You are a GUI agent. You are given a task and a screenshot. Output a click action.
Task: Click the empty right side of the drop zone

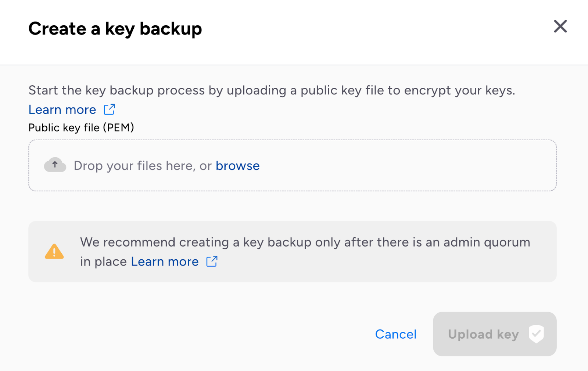(x=408, y=165)
